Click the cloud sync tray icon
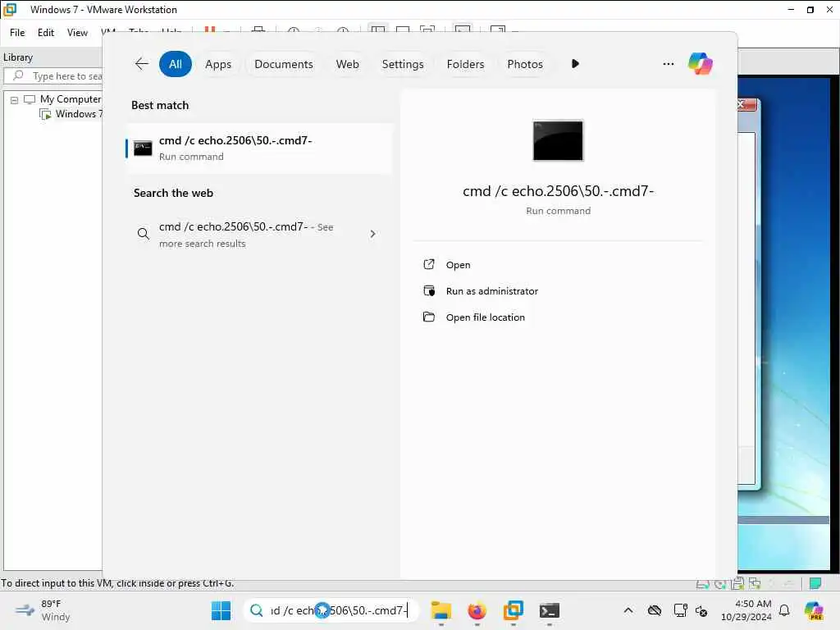 [x=654, y=610]
